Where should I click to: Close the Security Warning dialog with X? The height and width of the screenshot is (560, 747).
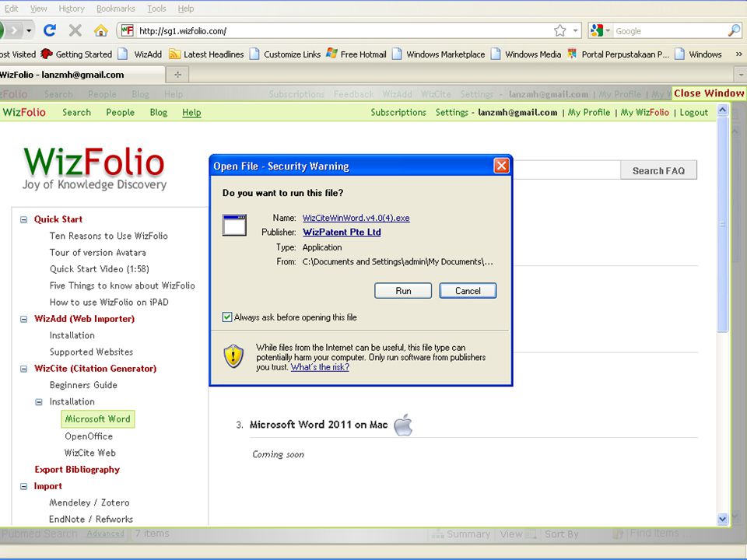coord(501,166)
